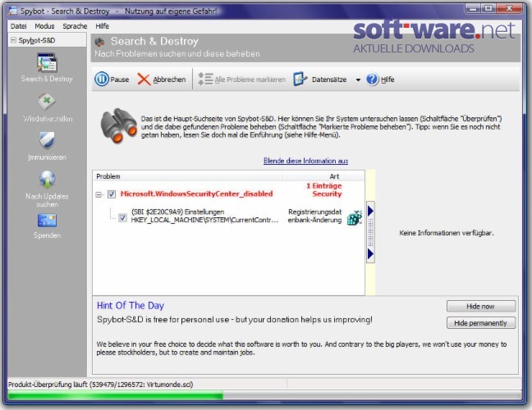Click the dotted splitter handle between panels
The image size is (532, 410).
[x=370, y=233]
